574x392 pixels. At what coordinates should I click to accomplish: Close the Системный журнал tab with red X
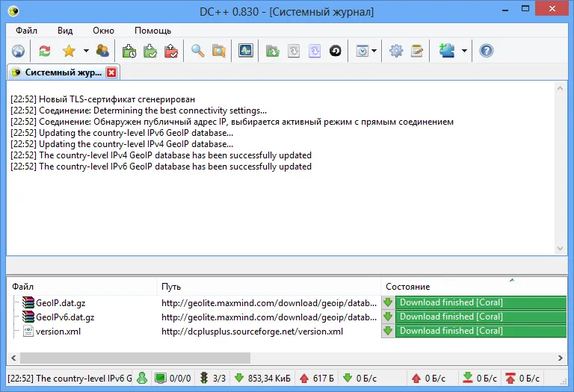click(x=111, y=72)
